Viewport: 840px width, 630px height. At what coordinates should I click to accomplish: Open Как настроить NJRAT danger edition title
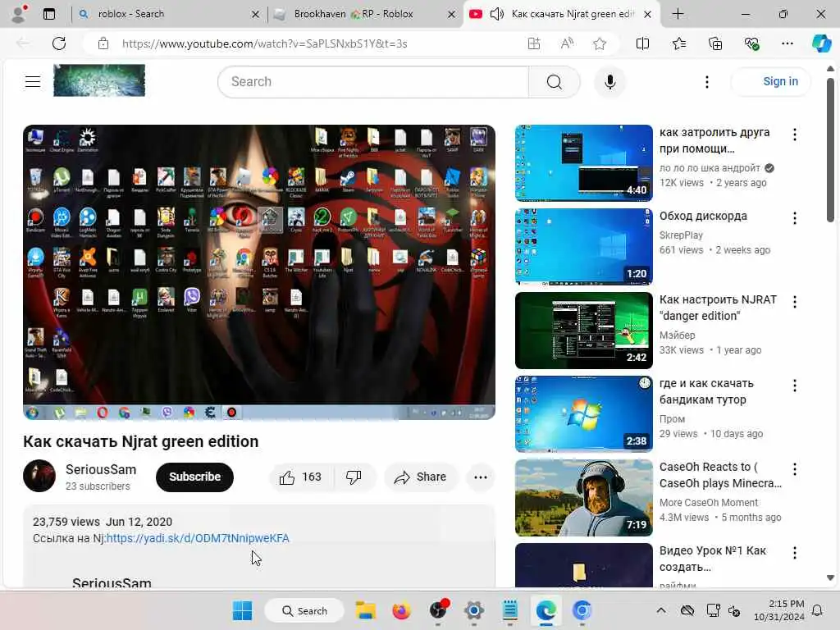click(718, 308)
